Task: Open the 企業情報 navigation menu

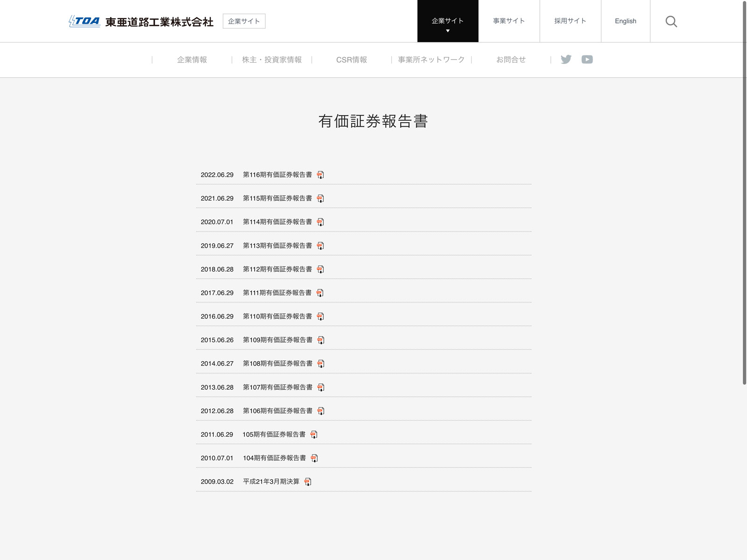Action: 192,60
